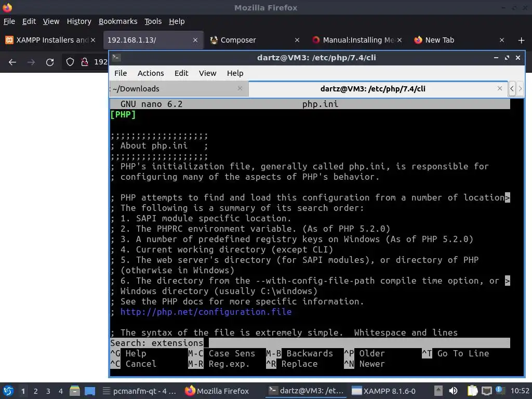Click the update notifier tray icon
Viewport: 532px width, 399px height.
coord(499,390)
